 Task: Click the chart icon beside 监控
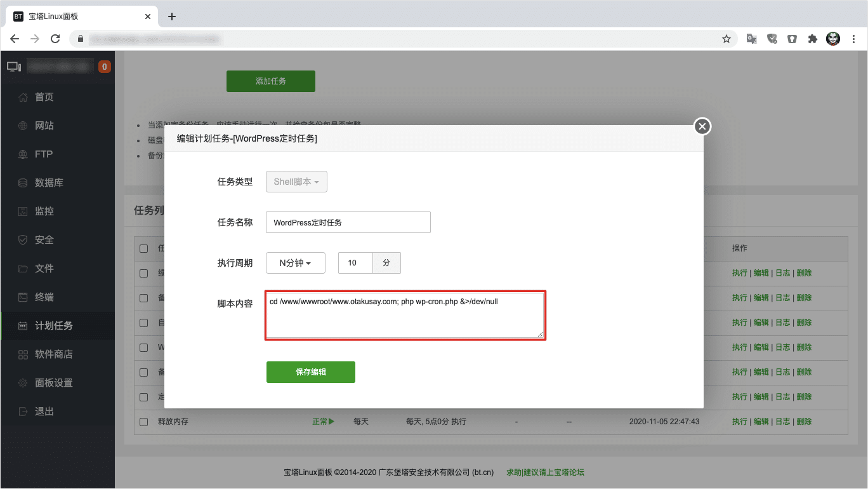[x=23, y=211]
